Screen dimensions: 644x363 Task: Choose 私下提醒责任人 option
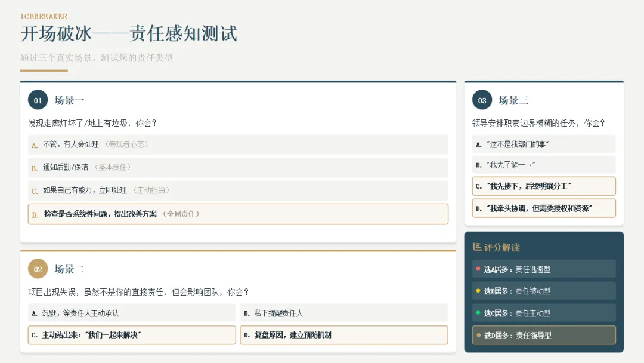pos(344,313)
